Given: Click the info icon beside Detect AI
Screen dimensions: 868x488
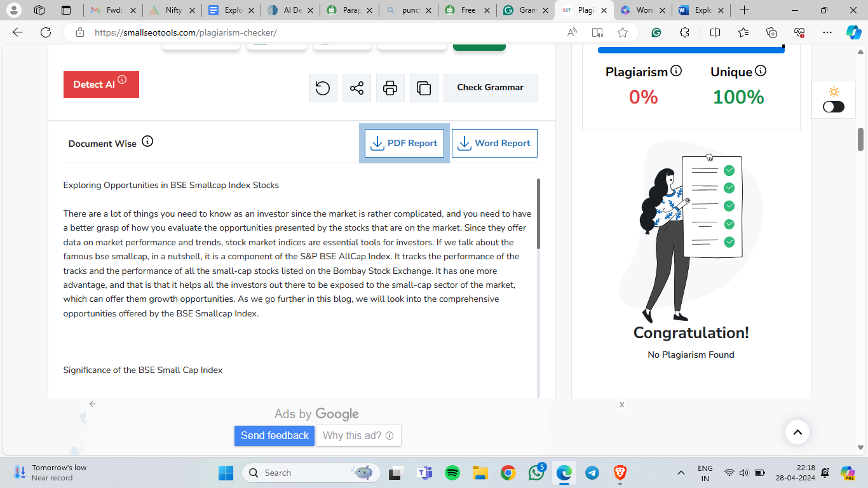Looking at the screenshot, I should (122, 79).
